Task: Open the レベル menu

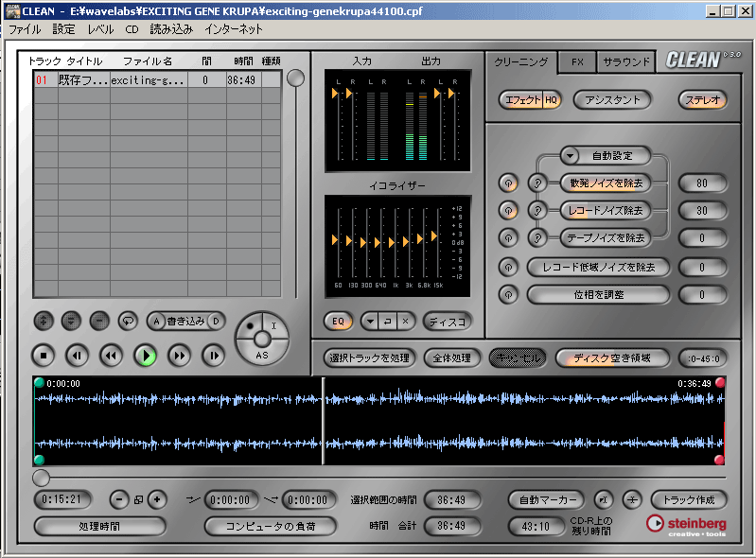Action: click(100, 29)
